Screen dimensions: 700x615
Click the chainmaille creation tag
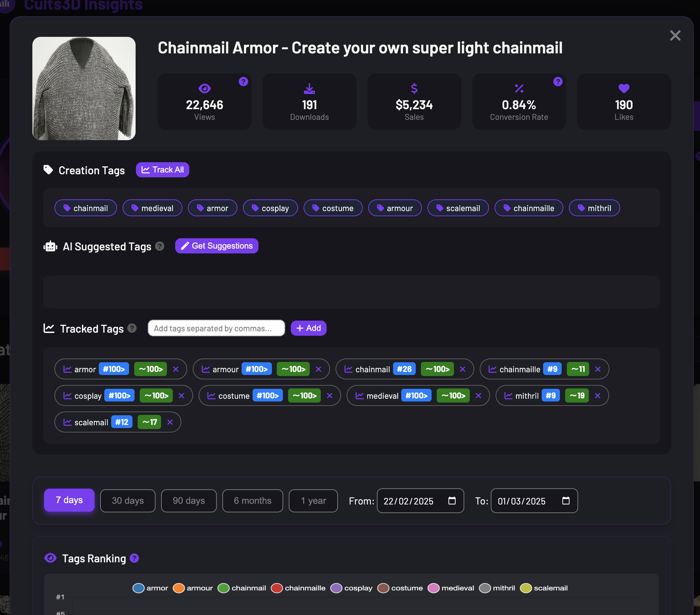tap(529, 208)
